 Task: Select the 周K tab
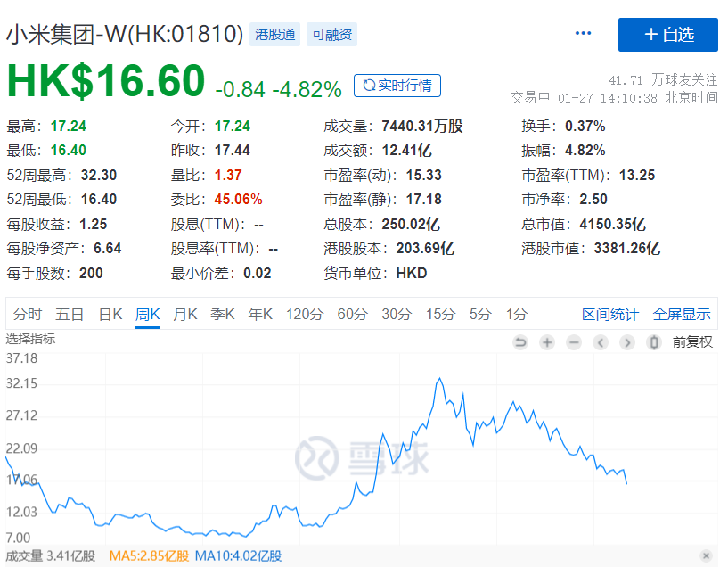tap(148, 315)
